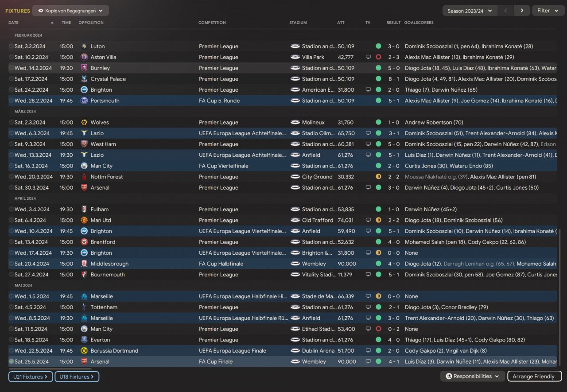567x392 pixels.
Task: Click the Mohamed Salah (pen 18) goalscorer entry
Action: coord(435,242)
